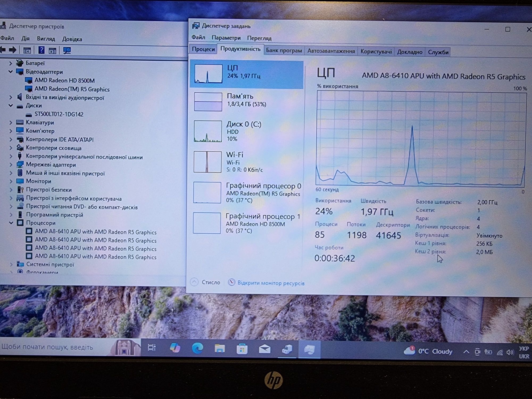Image resolution: width=532 pixels, height=399 pixels.
Task: Open the Довідка menu
Action: [72, 39]
